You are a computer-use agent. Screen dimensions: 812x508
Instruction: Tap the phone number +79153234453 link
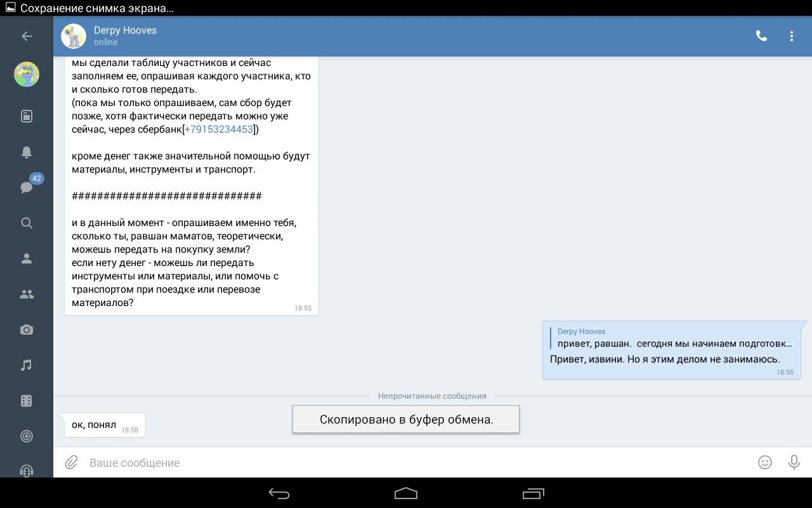pyautogui.click(x=219, y=130)
